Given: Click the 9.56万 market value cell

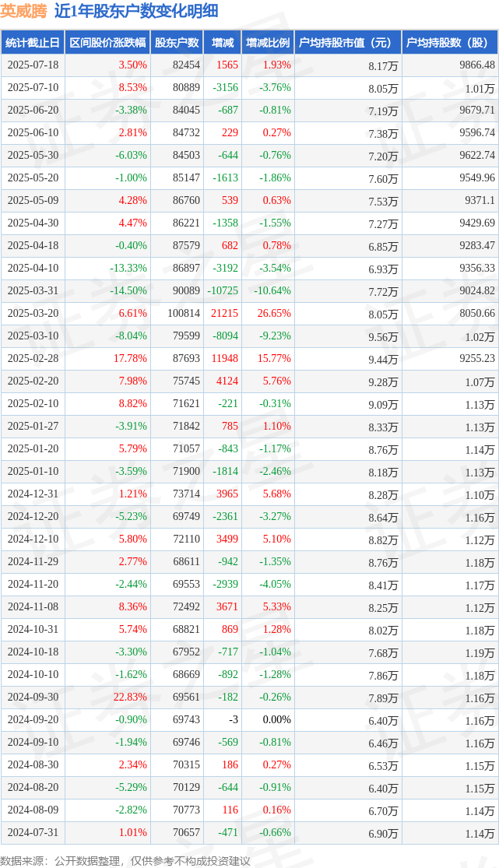Looking at the screenshot, I should coord(383,336).
